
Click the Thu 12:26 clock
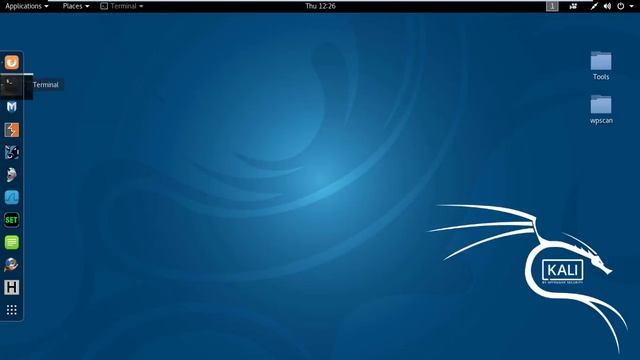tap(320, 6)
